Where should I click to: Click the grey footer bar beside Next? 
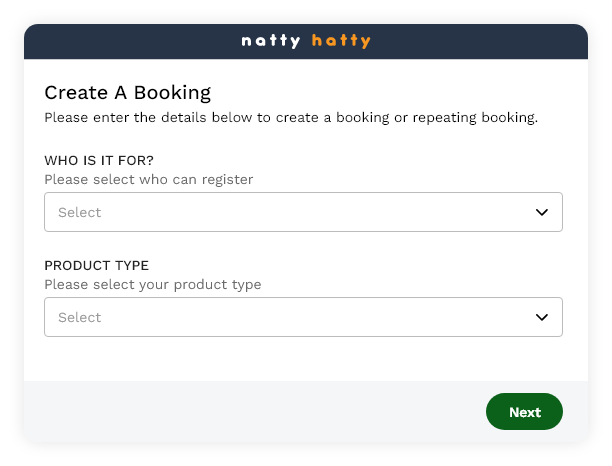[x=250, y=411]
